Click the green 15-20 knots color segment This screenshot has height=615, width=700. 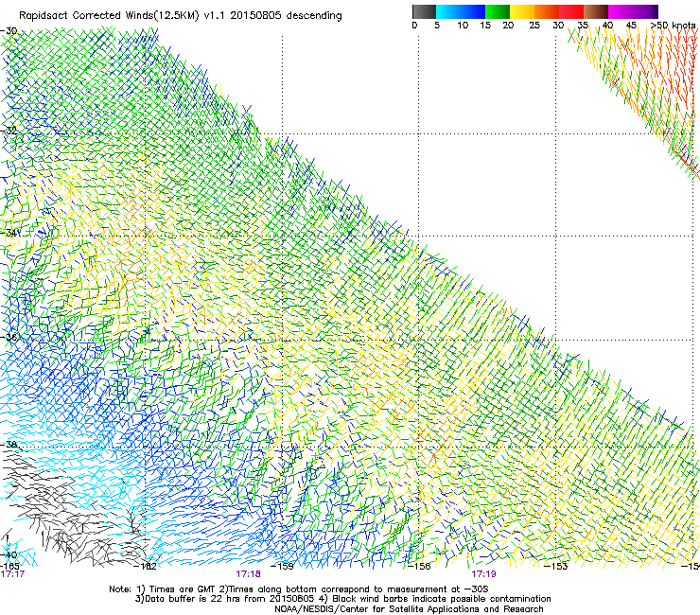[x=498, y=11]
